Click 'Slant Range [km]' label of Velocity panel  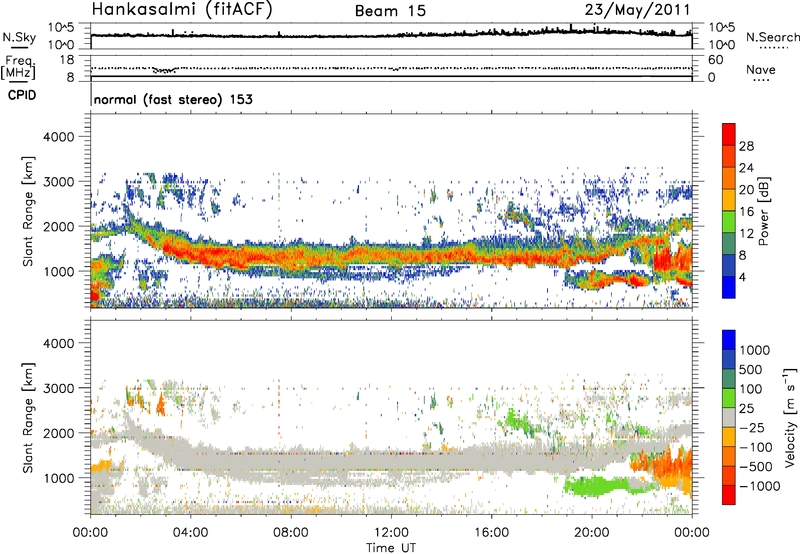click(x=28, y=417)
